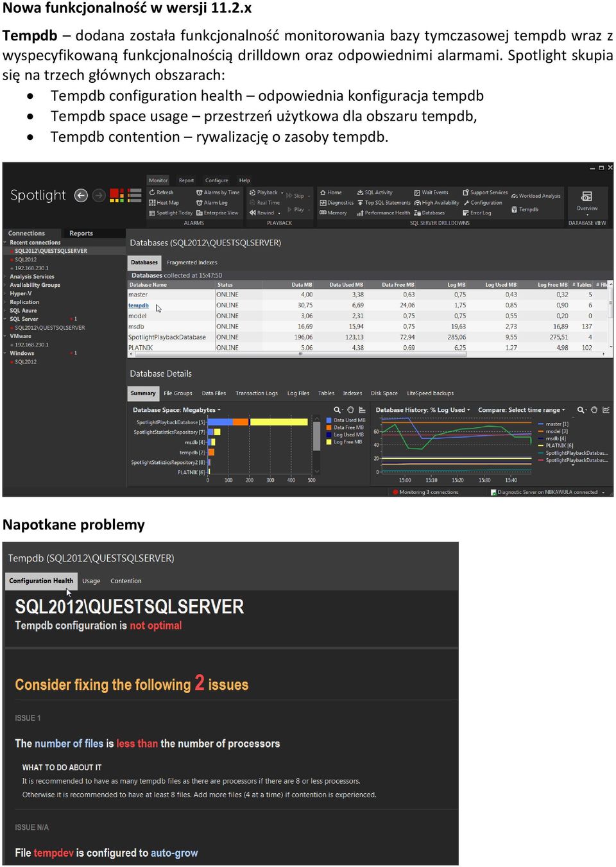The width and height of the screenshot is (616, 867).
Task: Open the red-yellow heat map grid icon
Action: 117,195
